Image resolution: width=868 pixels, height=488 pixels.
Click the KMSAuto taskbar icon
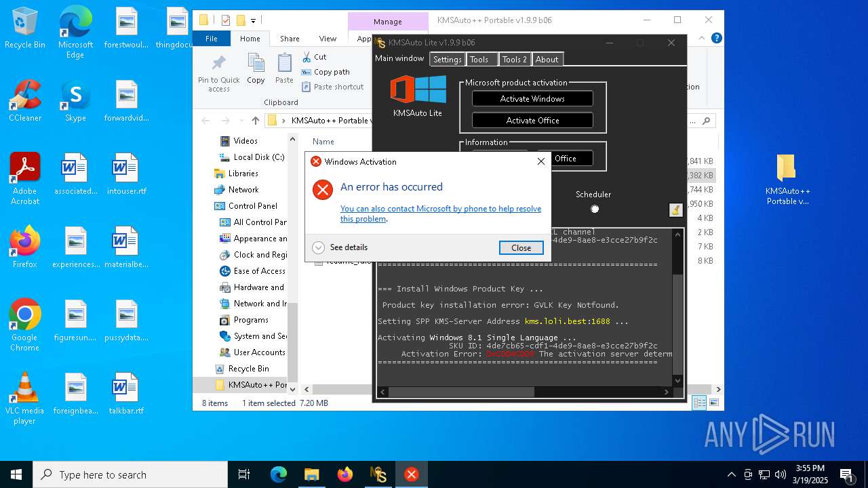coord(378,474)
